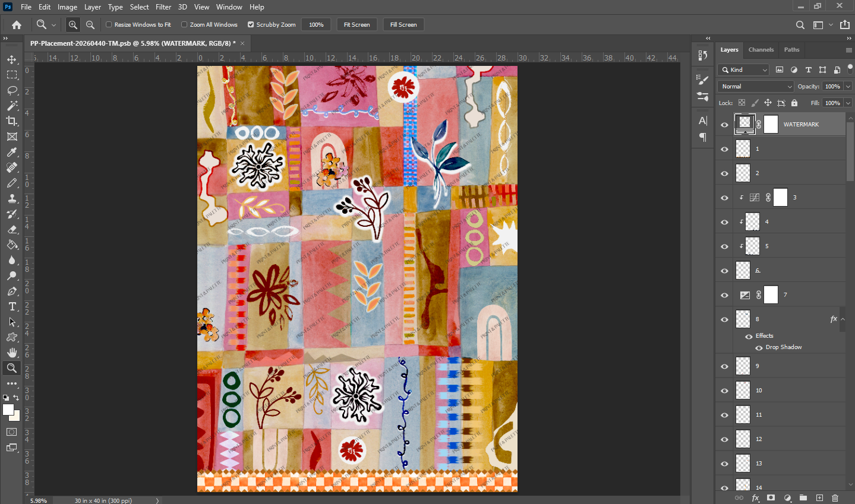Toggle visibility of layer 3
This screenshot has height=504, width=855.
[724, 198]
